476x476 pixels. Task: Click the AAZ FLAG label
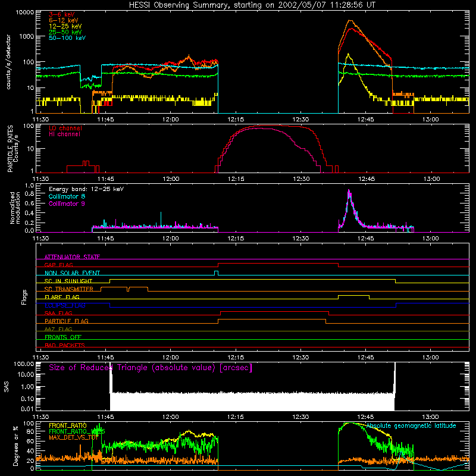pyautogui.click(x=58, y=329)
